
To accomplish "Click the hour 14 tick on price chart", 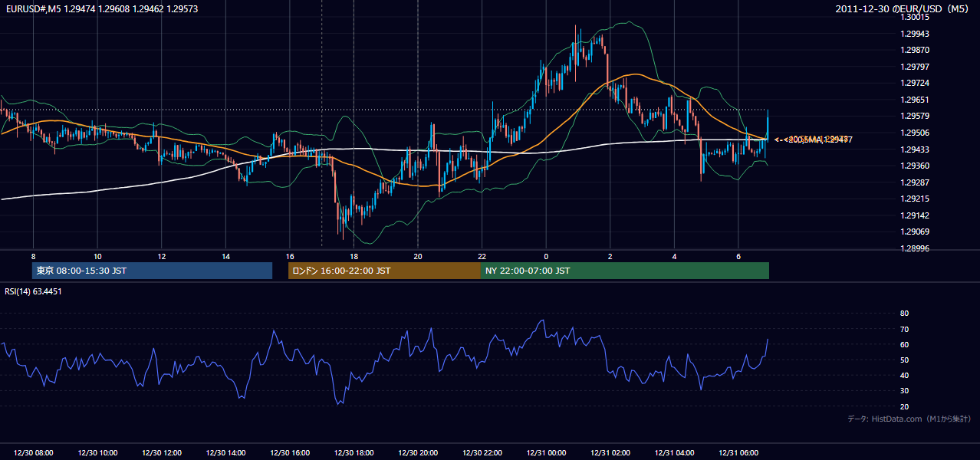I will [x=225, y=256].
